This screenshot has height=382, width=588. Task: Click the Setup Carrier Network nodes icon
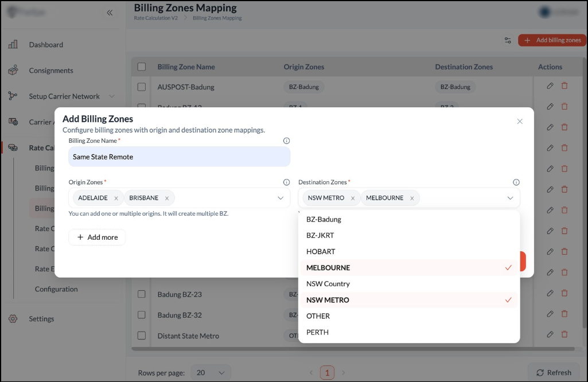tap(13, 96)
